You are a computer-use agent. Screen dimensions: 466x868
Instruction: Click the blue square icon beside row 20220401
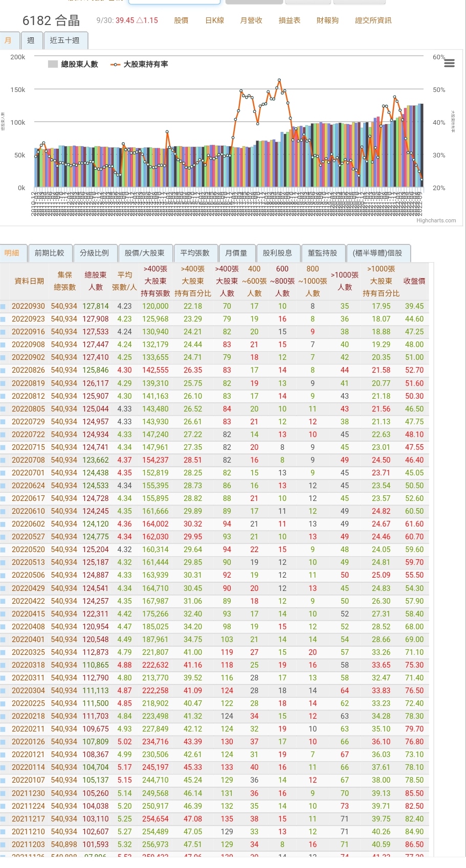coord(3,639)
